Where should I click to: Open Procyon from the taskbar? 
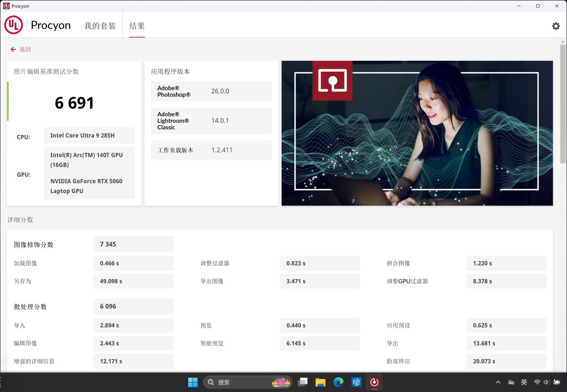click(374, 382)
